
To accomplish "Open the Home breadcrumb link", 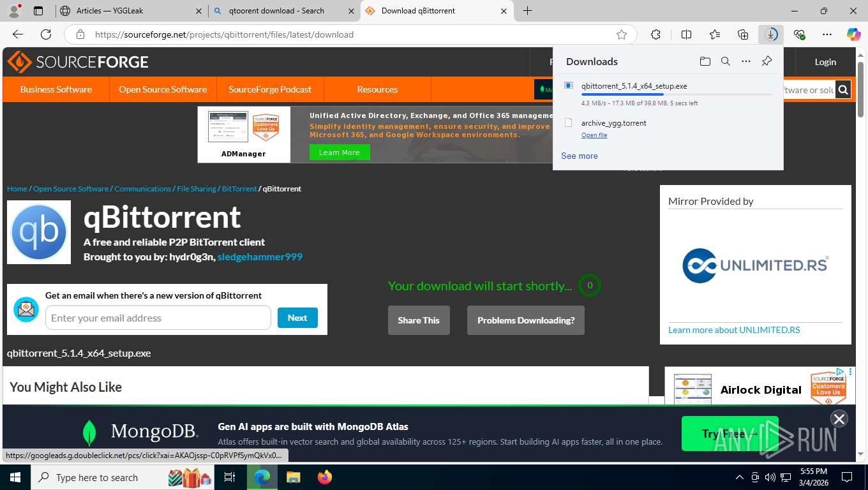I will tap(17, 189).
